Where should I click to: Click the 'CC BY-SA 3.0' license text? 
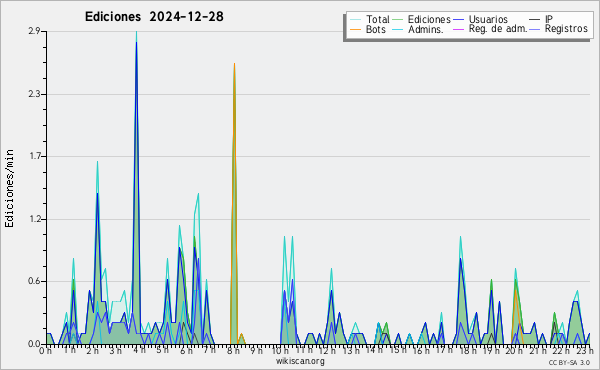pos(569,363)
